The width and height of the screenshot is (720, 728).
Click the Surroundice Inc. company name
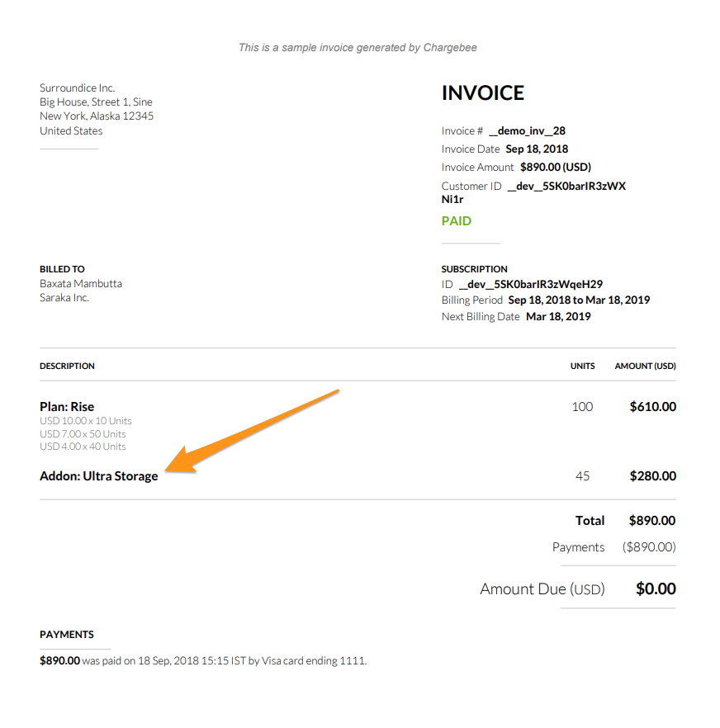[x=78, y=88]
